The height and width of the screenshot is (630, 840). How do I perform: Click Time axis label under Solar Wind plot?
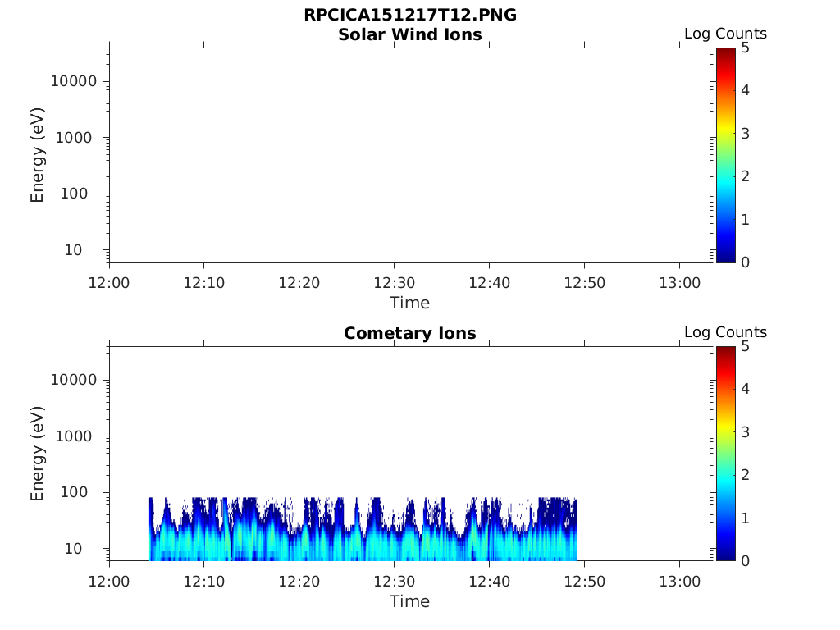(x=409, y=303)
